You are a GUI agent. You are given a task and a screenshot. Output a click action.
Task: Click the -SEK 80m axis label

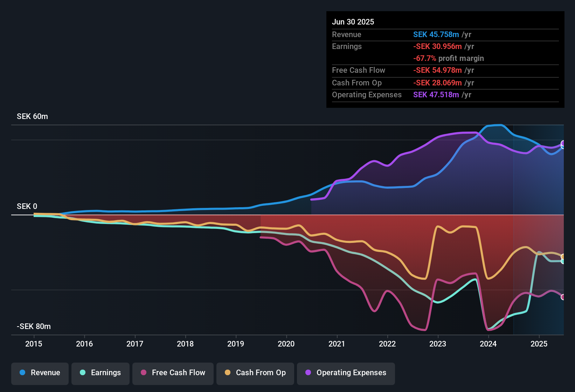coord(34,327)
